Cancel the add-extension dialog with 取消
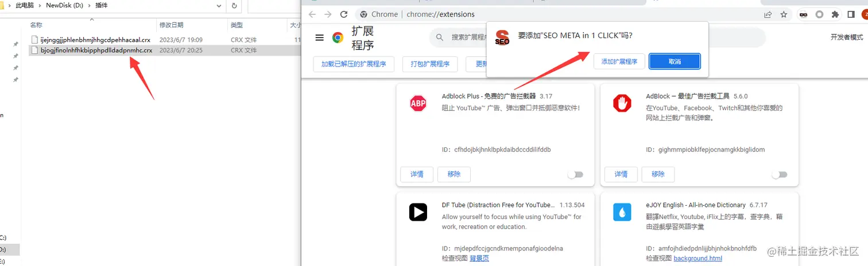Screen dimensions: 868x266 tap(675, 61)
